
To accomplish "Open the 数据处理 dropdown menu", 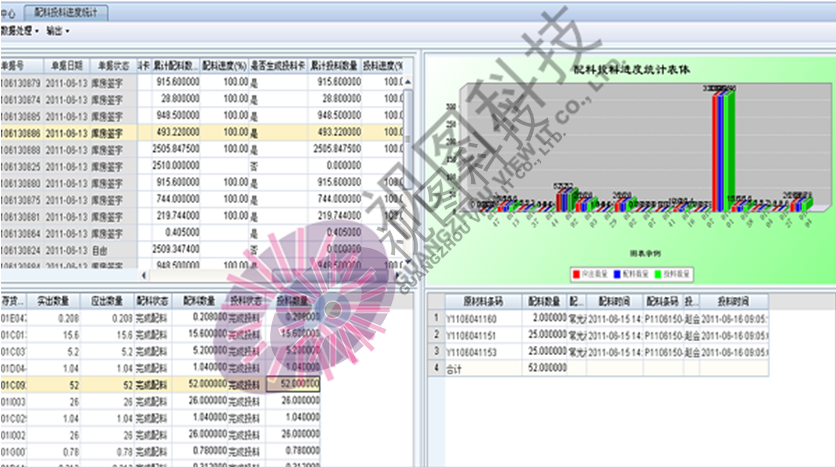I will point(20,31).
